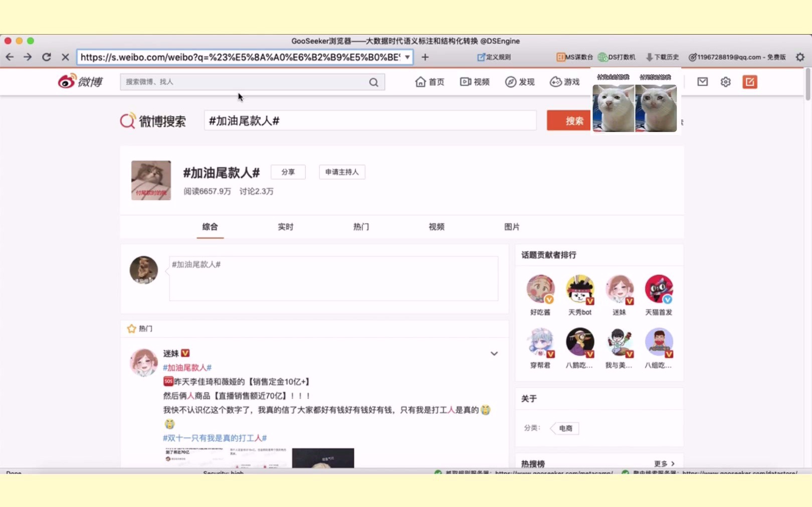The height and width of the screenshot is (507, 812).
Task: Open contributor 迷妹 avatar in ranking
Action: [x=620, y=289]
